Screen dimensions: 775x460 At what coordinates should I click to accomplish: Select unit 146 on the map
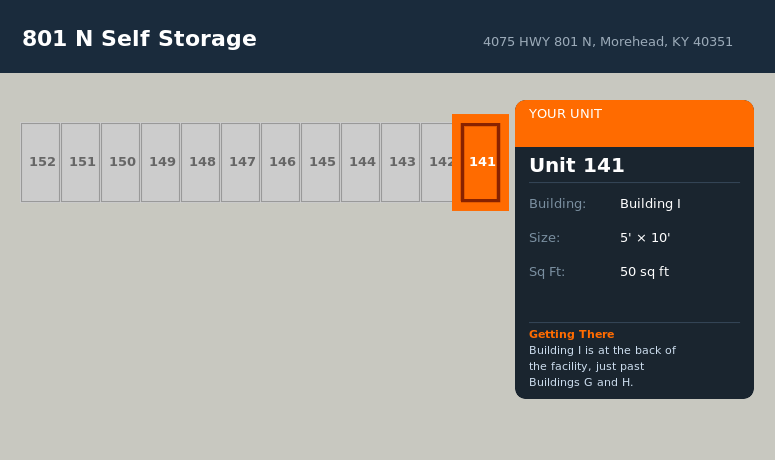coord(281,162)
